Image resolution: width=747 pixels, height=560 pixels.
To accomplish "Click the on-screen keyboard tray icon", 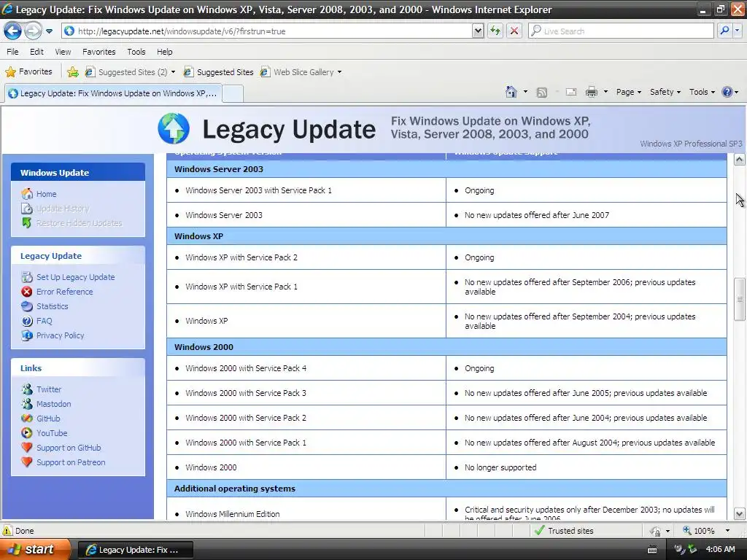I will pyautogui.click(x=652, y=550).
